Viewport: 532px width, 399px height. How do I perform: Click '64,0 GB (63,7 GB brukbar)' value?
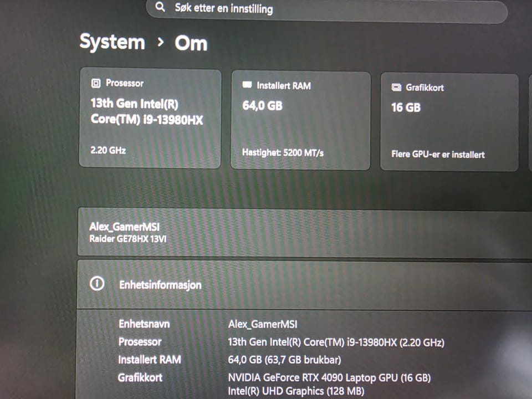pos(284,360)
